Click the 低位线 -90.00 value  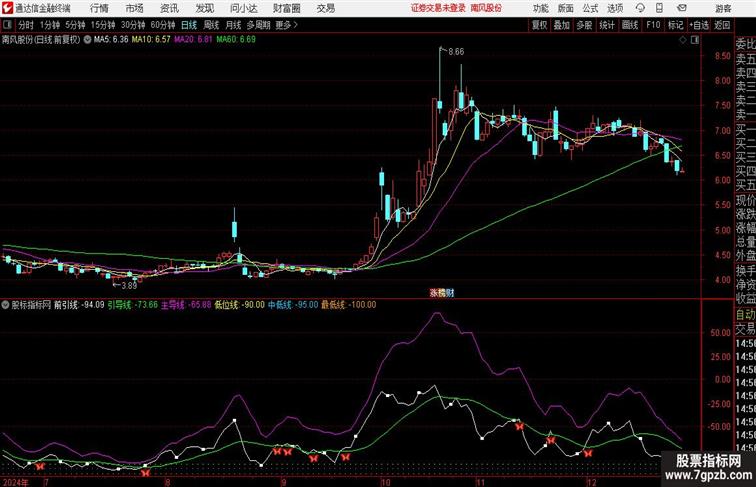coord(240,305)
